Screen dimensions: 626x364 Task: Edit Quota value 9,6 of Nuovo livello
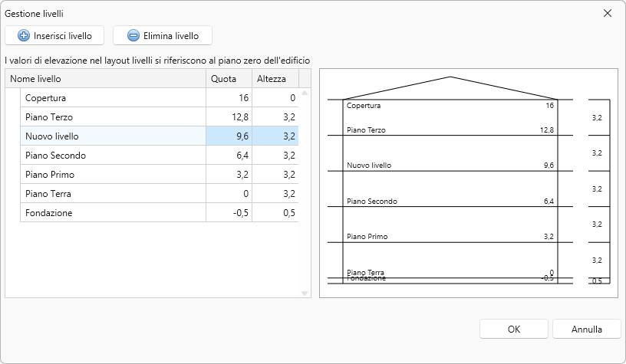(229, 136)
